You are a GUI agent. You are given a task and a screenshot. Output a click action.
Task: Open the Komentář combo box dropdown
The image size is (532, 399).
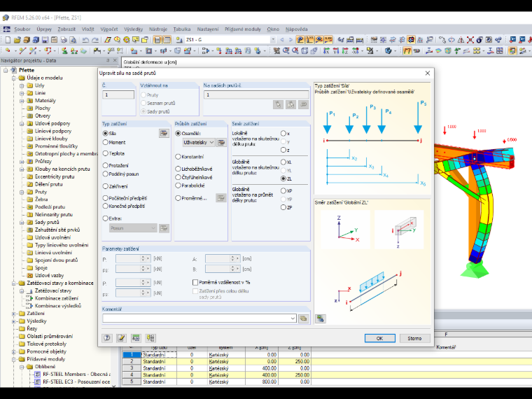(293, 318)
